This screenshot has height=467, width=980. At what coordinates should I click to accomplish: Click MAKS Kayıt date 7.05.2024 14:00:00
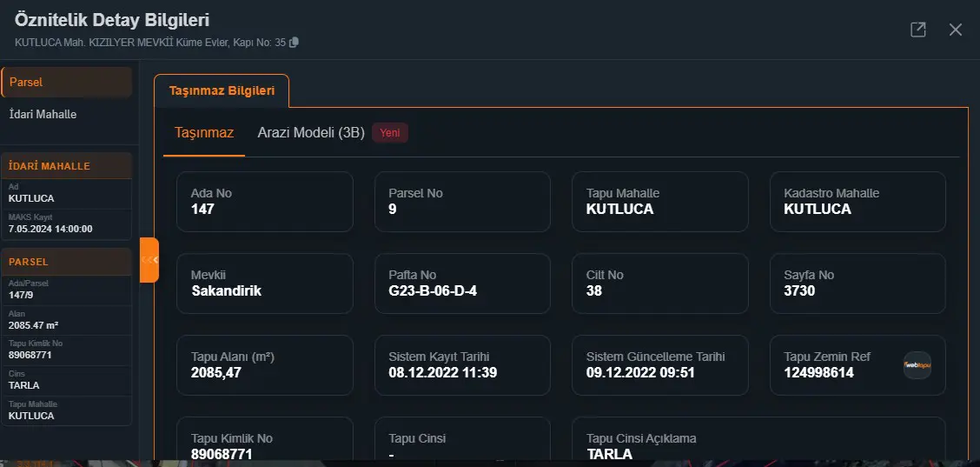(x=50, y=229)
